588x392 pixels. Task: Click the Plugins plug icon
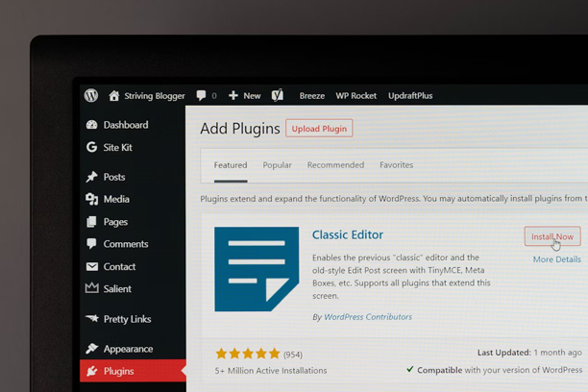pyautogui.click(x=92, y=371)
